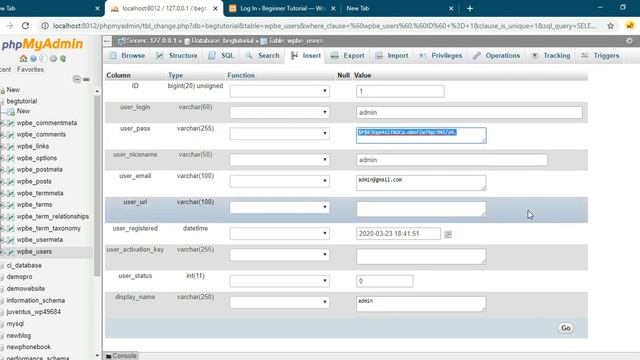Go to the Search tab

coord(263,56)
